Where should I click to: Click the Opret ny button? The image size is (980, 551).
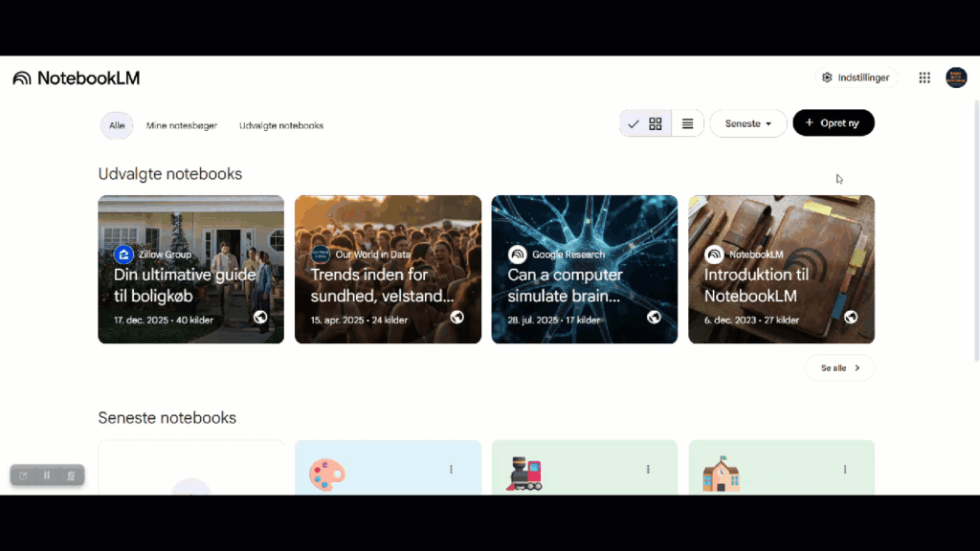(x=833, y=123)
